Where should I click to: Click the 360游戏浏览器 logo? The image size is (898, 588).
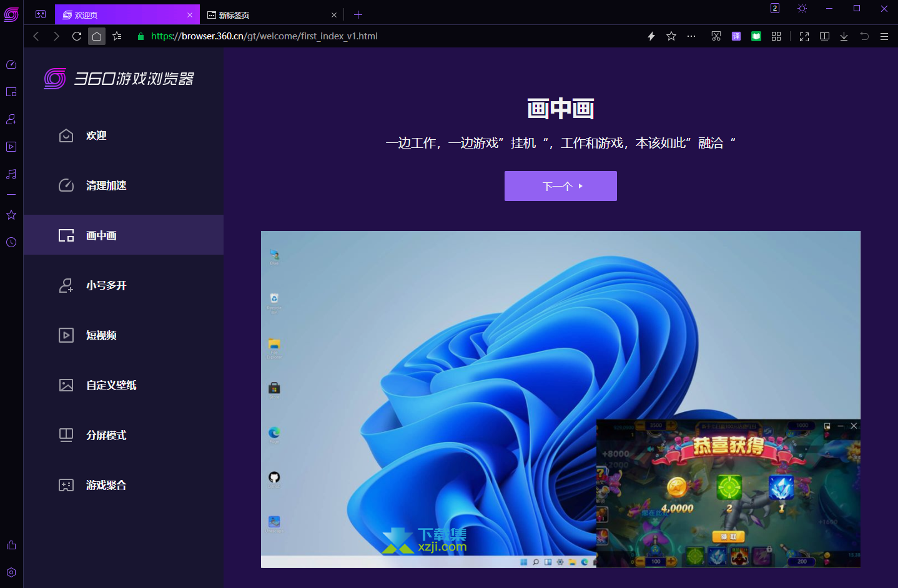coord(119,79)
